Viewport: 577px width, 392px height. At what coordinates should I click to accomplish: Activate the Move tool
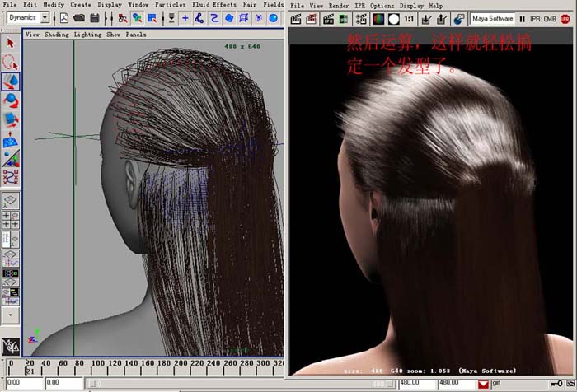(10, 82)
